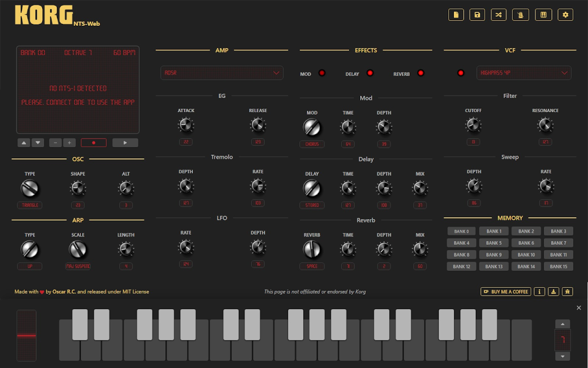The height and width of the screenshot is (368, 588).
Task: Click the BUY ME A COFFEE button
Action: click(x=506, y=292)
